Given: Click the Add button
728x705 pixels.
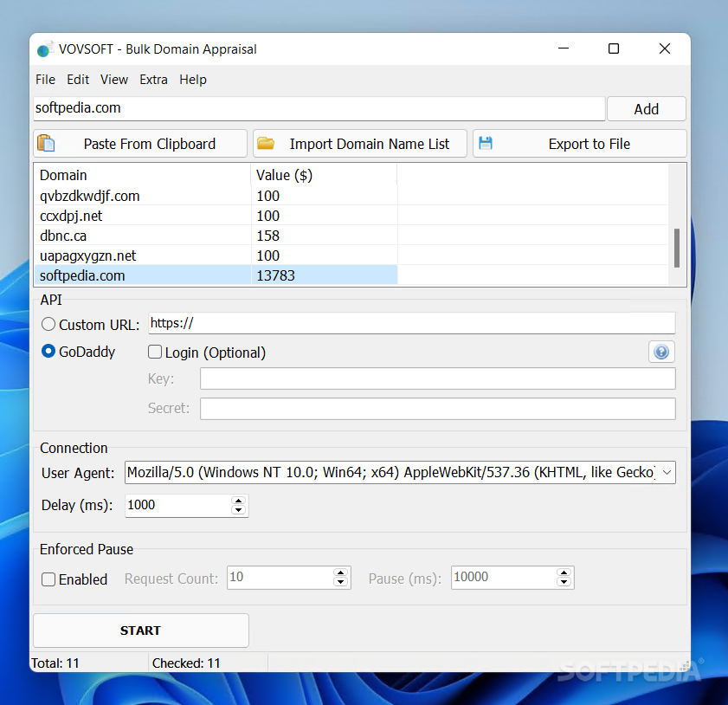Looking at the screenshot, I should click(x=647, y=109).
